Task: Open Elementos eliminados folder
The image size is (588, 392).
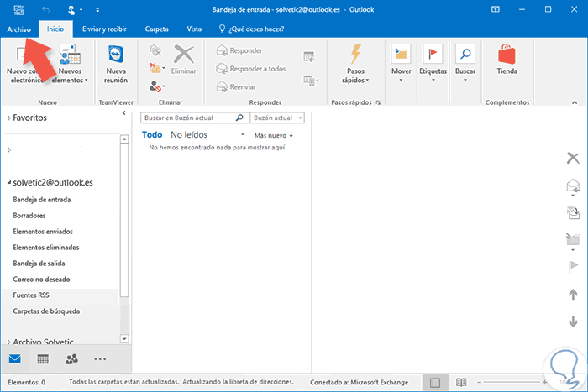Action: pyautogui.click(x=45, y=248)
